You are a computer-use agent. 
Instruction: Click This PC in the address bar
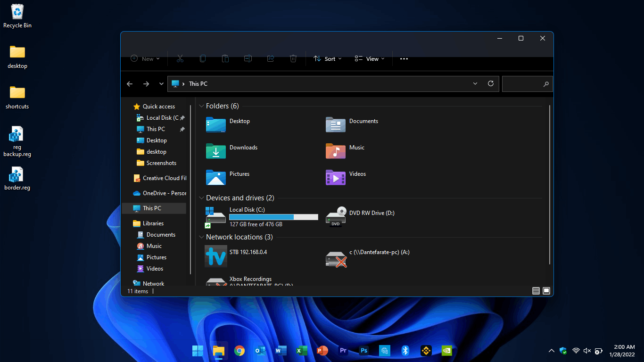tap(198, 84)
